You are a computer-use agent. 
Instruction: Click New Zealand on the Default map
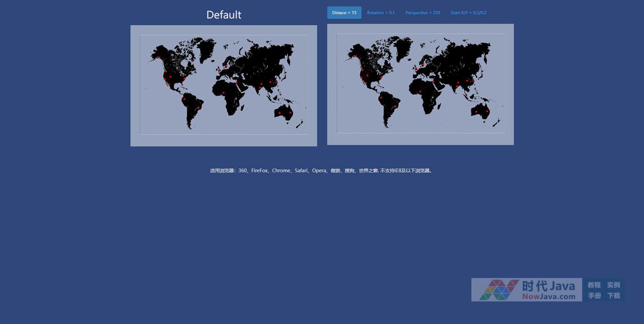[x=300, y=124]
